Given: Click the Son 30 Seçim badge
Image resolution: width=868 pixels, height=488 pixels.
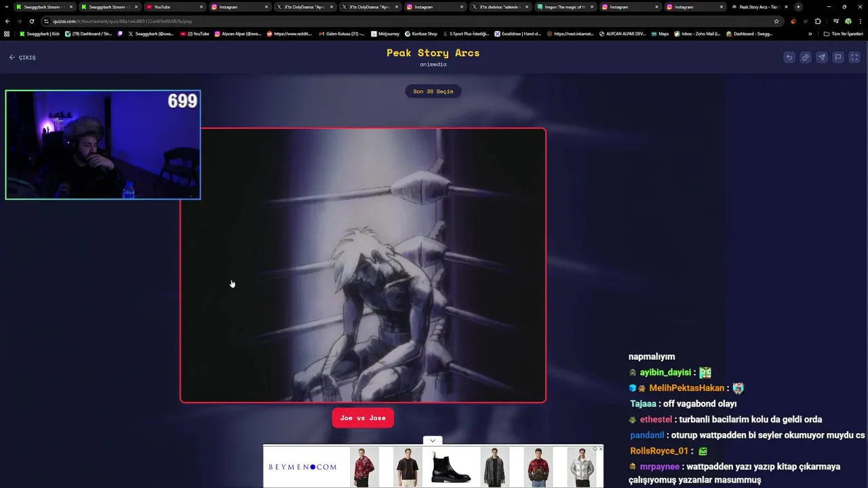Looking at the screenshot, I should click(433, 91).
